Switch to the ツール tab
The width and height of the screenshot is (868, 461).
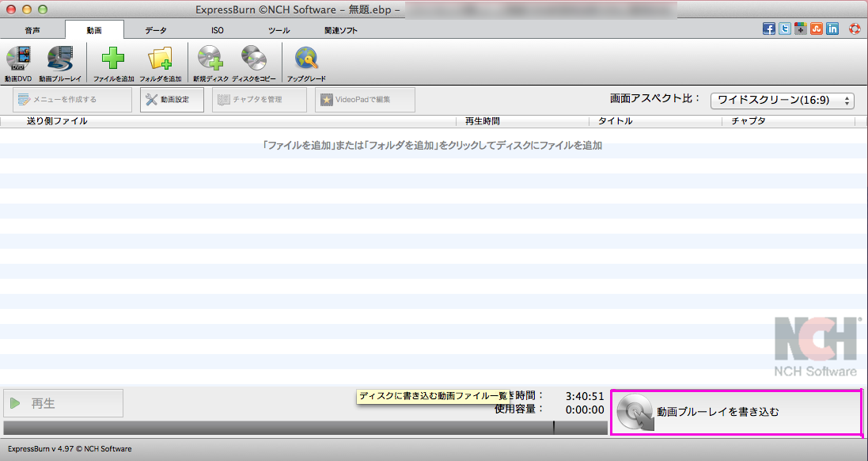[279, 30]
